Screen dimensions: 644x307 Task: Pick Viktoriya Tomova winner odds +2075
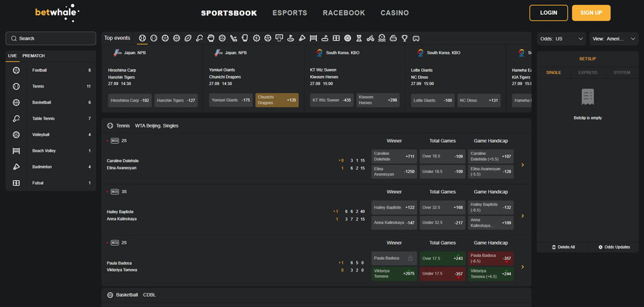pos(394,274)
